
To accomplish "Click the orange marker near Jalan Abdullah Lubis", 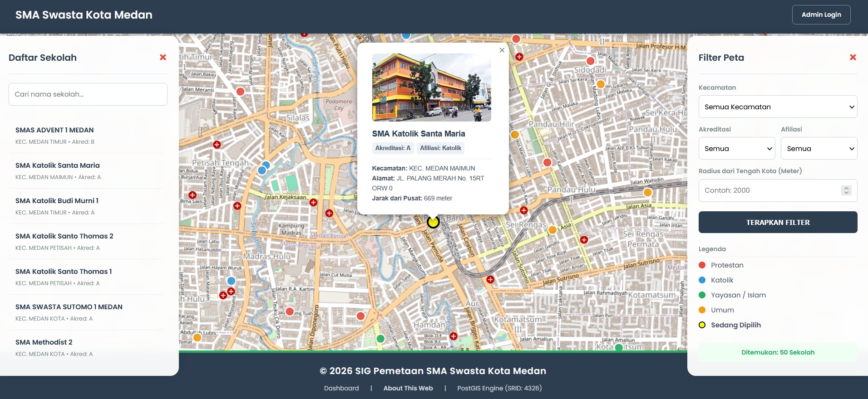I will click(197, 337).
